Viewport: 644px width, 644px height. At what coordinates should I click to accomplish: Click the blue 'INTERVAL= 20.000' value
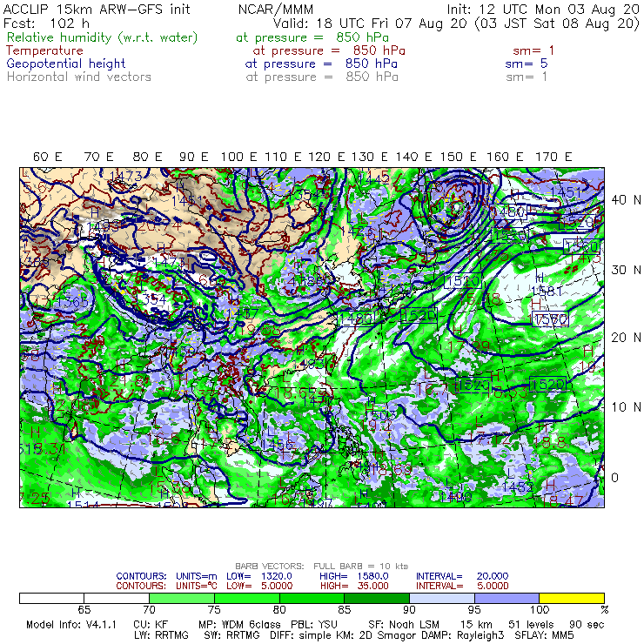point(462,576)
